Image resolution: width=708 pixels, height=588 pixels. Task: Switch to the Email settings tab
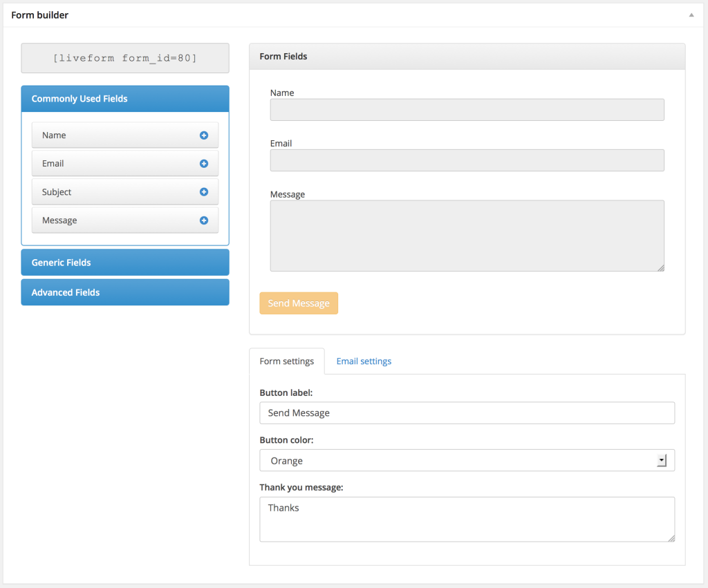[x=364, y=361]
